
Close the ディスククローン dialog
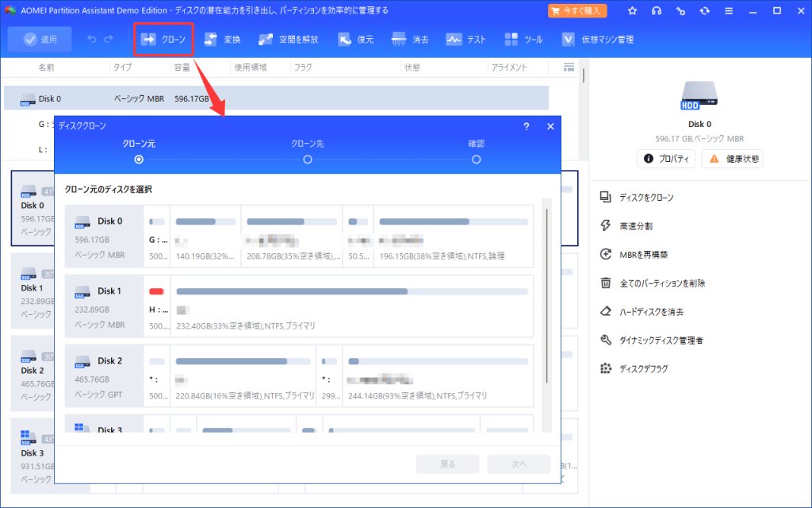coord(550,126)
